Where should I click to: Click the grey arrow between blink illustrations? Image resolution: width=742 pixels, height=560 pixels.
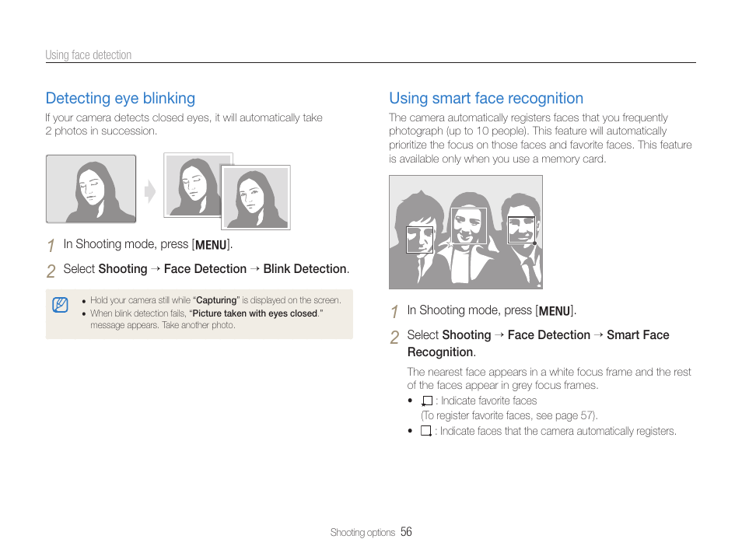point(150,191)
